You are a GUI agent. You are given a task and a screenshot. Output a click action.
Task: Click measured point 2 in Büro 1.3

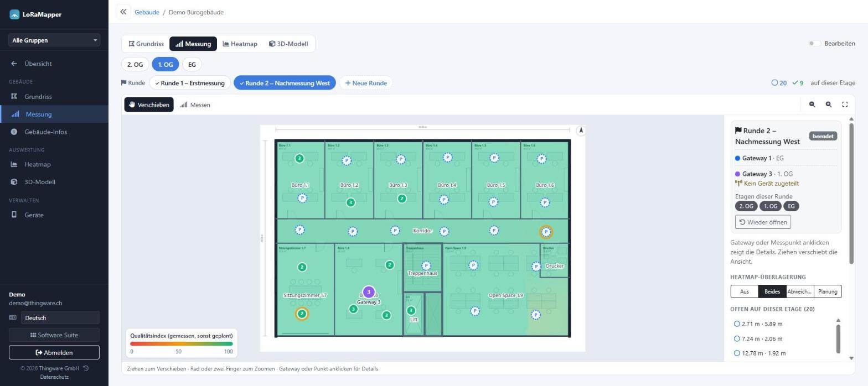[x=402, y=199]
